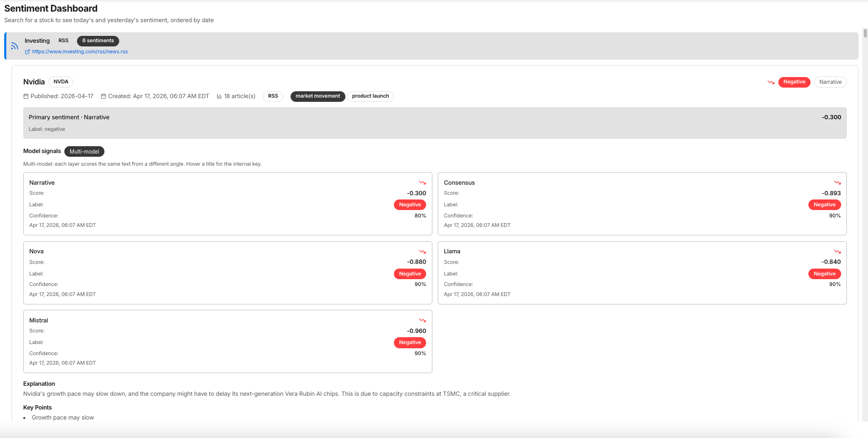The height and width of the screenshot is (438, 868).
Task: Click the '18 article(s)' count
Action: (240, 96)
